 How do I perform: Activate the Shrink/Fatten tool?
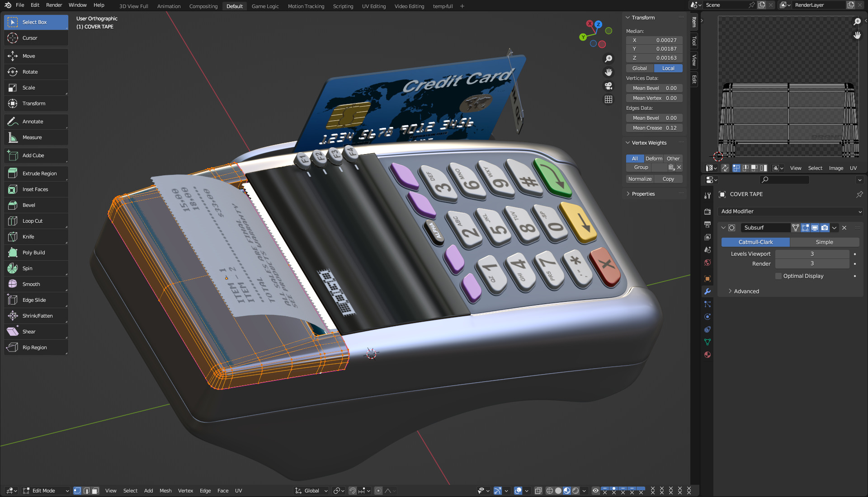[x=36, y=316]
